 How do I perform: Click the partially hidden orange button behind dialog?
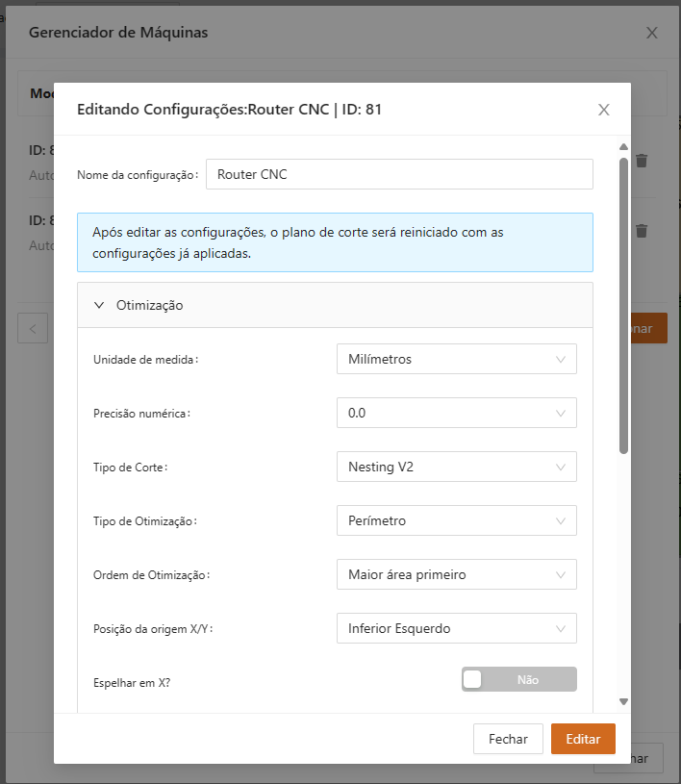[648, 328]
